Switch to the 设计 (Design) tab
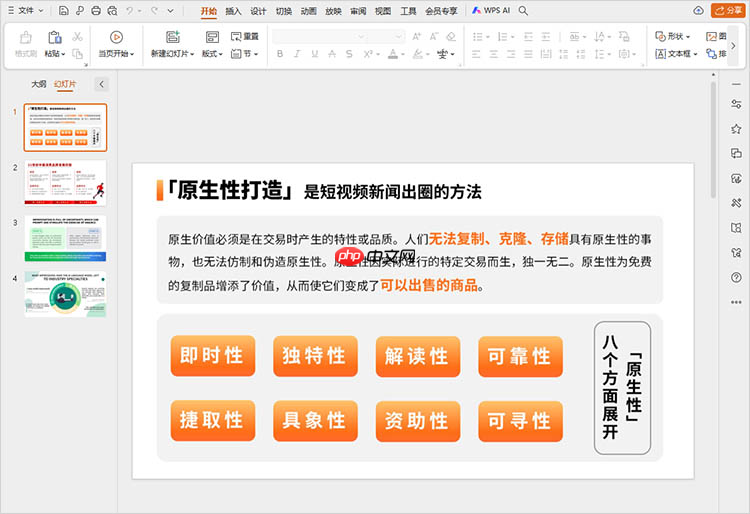 click(x=258, y=11)
